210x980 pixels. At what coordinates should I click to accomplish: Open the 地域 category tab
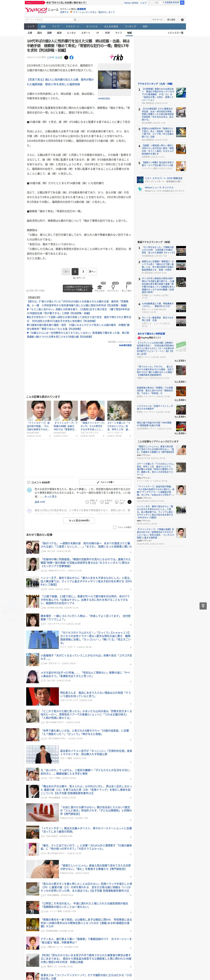point(129,33)
